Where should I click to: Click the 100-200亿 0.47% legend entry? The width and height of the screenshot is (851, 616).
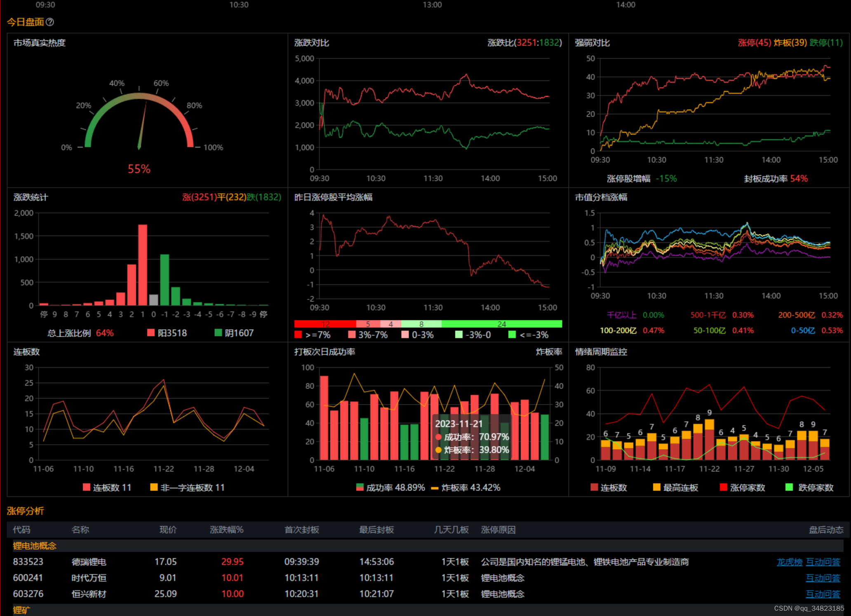click(x=632, y=330)
